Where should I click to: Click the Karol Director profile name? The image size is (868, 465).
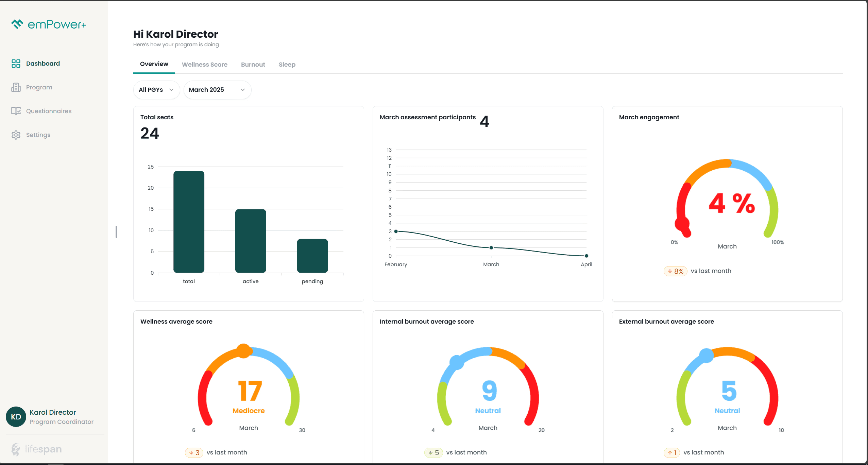pyautogui.click(x=53, y=412)
